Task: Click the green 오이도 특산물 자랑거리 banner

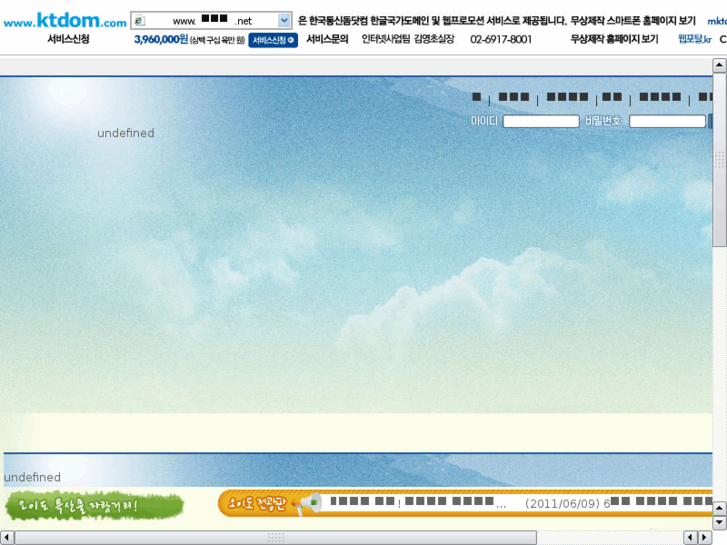Action: coord(95,505)
